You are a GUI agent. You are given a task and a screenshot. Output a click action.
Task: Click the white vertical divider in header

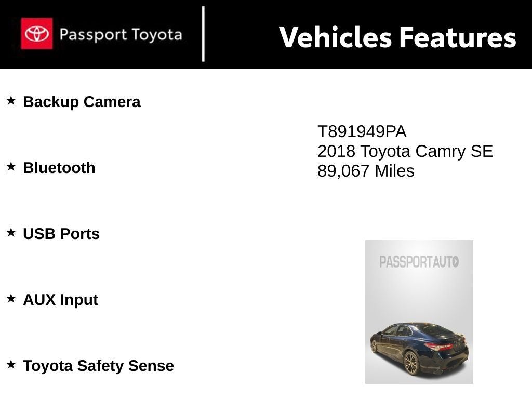[x=203, y=34]
